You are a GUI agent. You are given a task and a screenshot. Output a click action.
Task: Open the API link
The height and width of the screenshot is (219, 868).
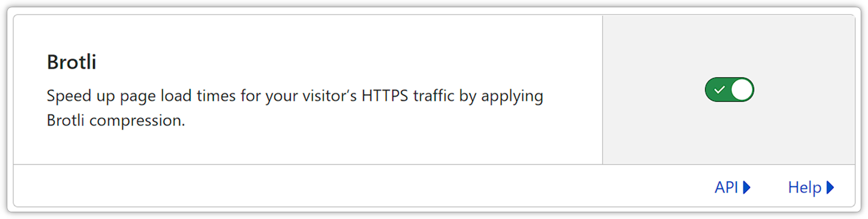click(x=732, y=187)
